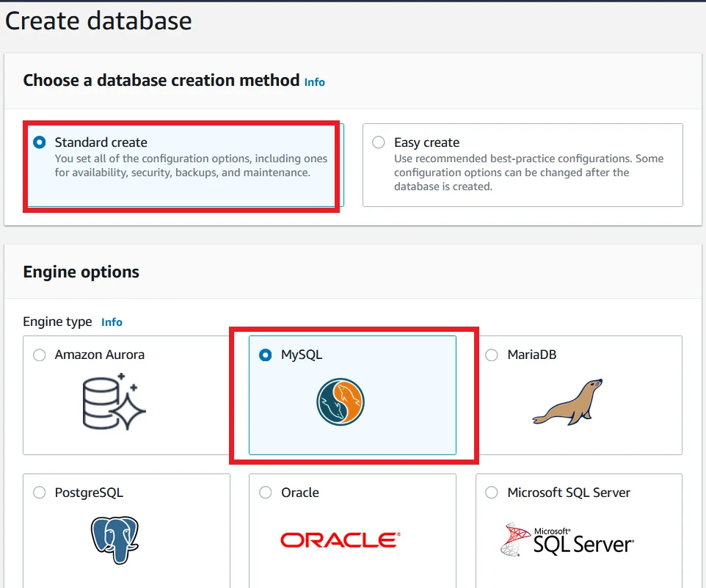Click the MariaDB seal logo
The image size is (706, 588).
point(567,402)
